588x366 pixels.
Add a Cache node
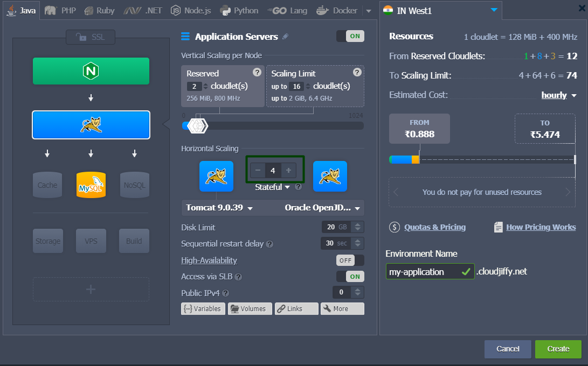47,185
